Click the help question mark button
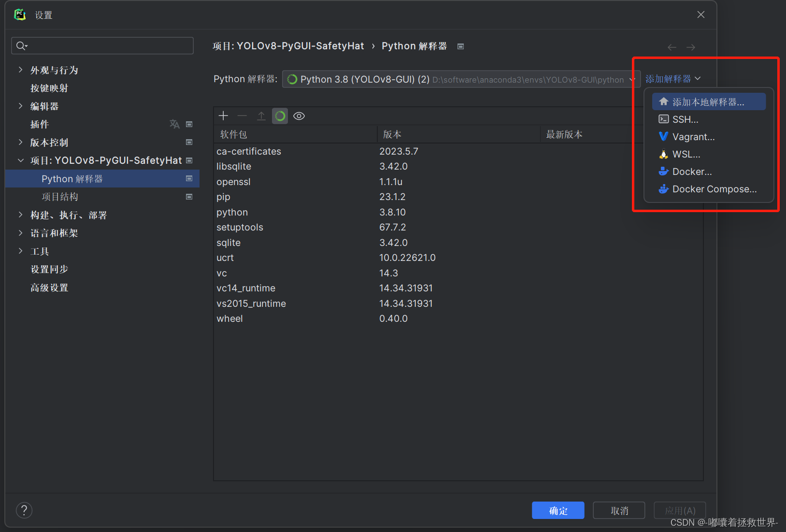This screenshot has width=786, height=532. 24,510
